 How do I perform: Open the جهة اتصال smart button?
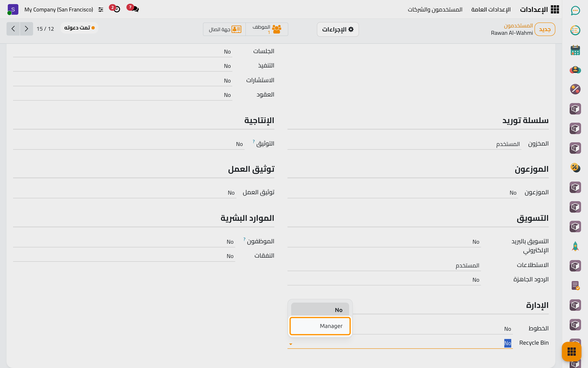pyautogui.click(x=224, y=29)
